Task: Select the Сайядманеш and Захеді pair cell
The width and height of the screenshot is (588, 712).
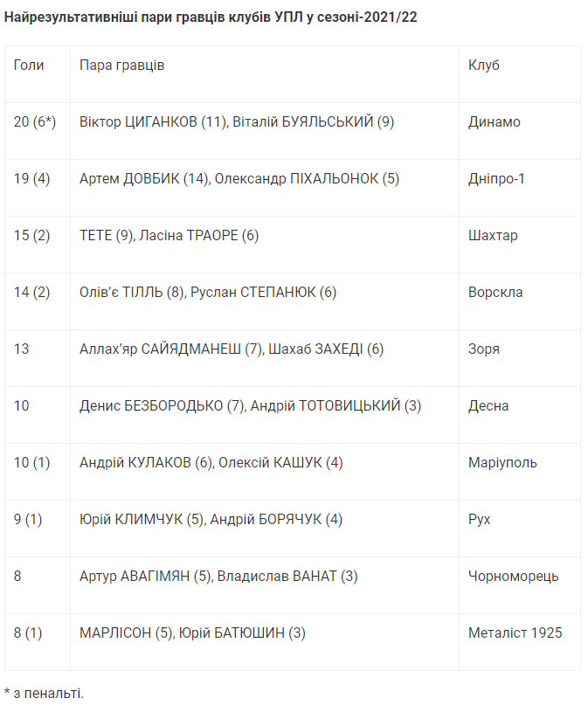Action: click(232, 349)
